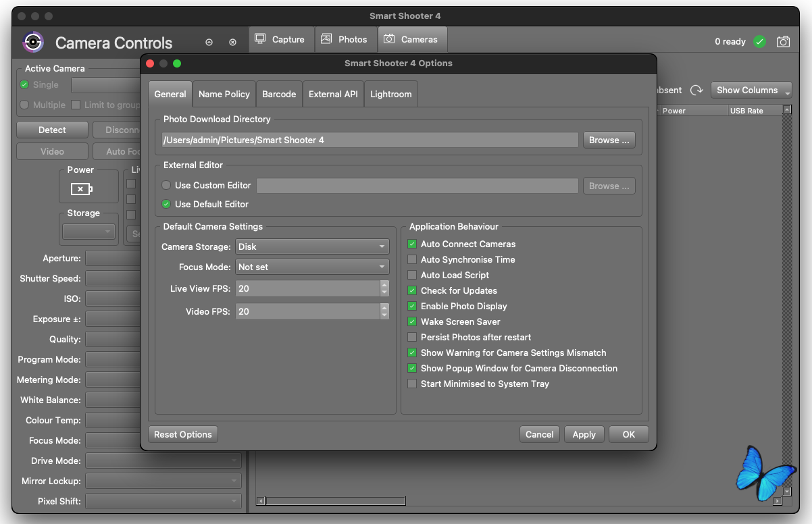The height and width of the screenshot is (524, 812).
Task: Click the refresh arrow icon beside Show Columns
Action: pos(696,90)
